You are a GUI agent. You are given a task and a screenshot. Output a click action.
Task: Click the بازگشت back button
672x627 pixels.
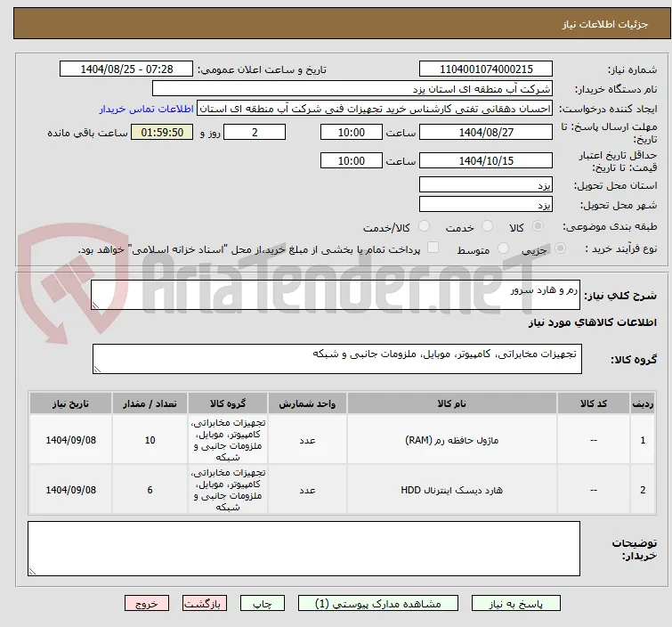205,604
